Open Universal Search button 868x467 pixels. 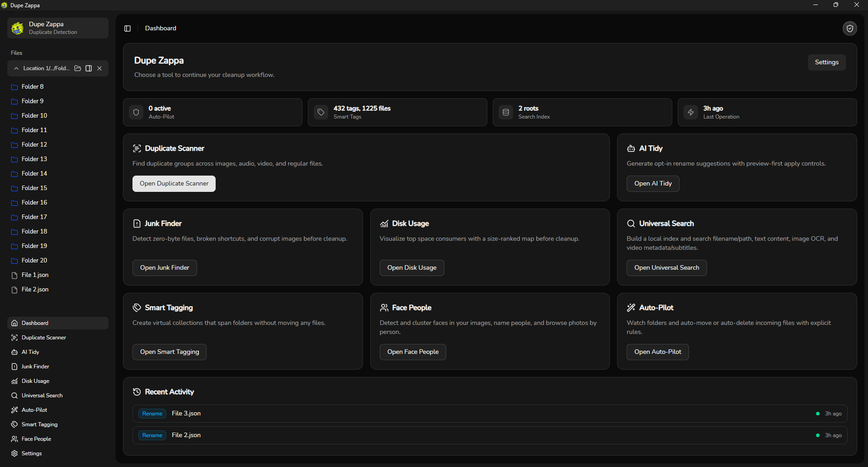(x=667, y=268)
